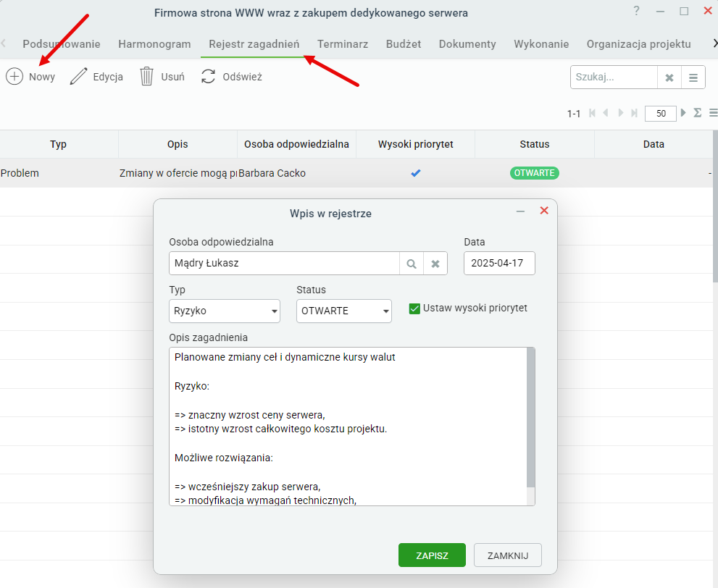Open table columns menu icon
The image size is (718, 588).
pos(713,112)
